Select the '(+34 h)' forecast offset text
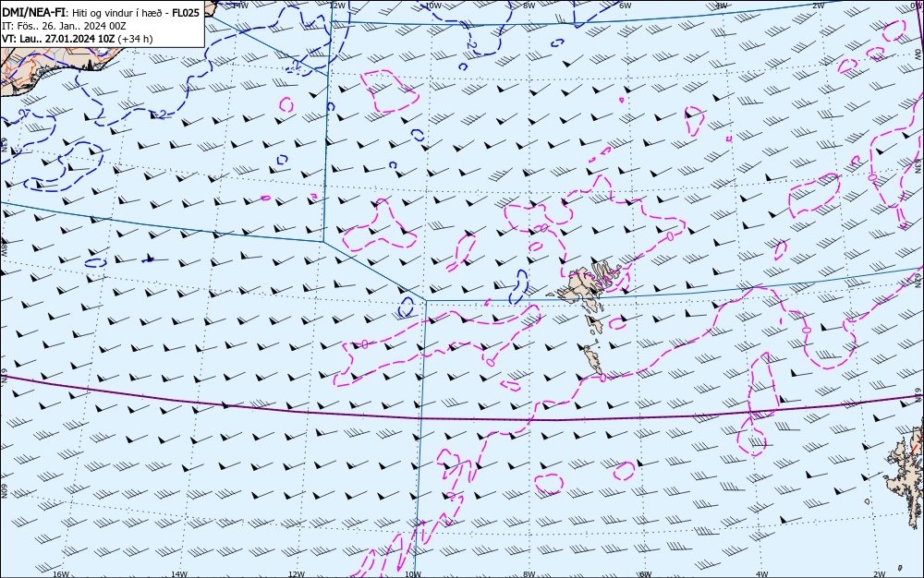 135,39
